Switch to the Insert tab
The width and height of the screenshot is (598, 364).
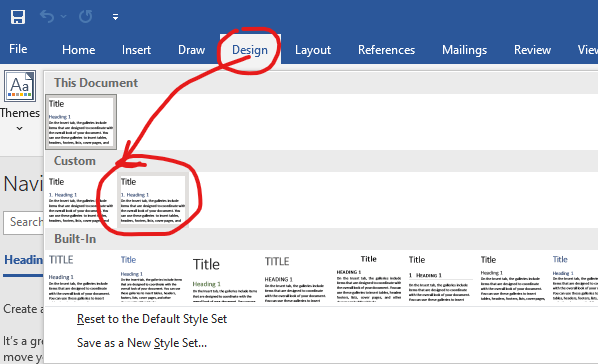(x=136, y=50)
